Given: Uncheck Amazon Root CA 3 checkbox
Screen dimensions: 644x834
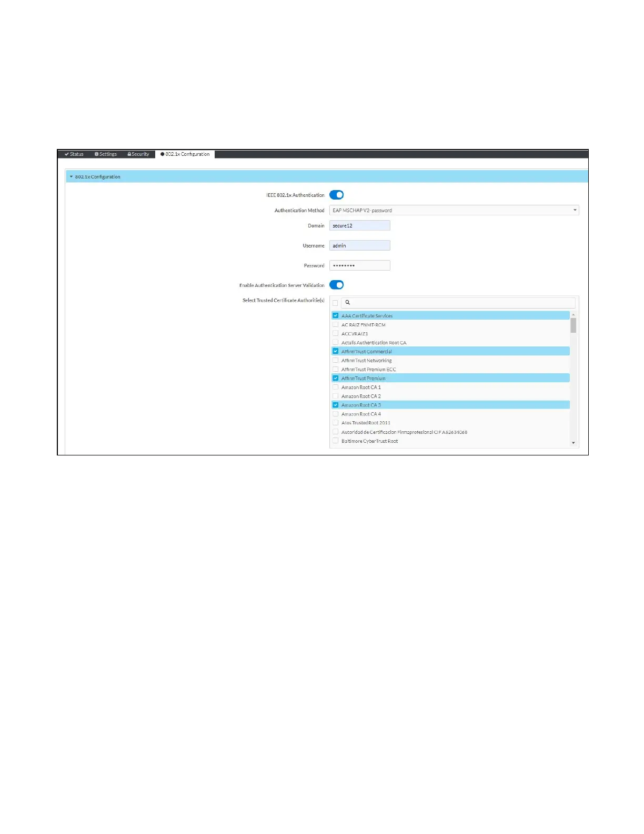Looking at the screenshot, I should tap(335, 405).
